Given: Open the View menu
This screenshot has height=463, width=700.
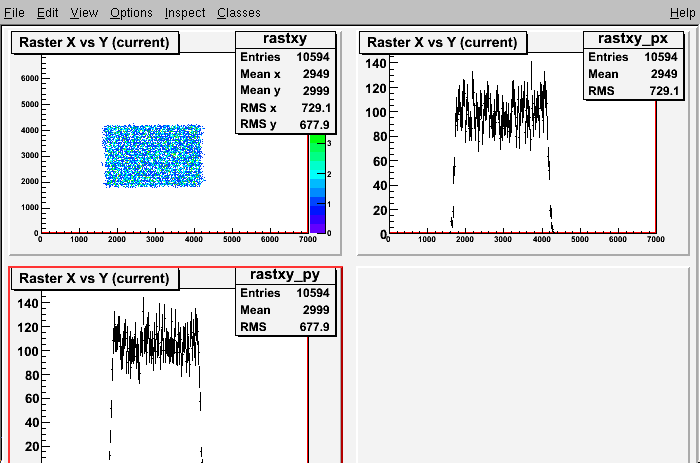Looking at the screenshot, I should (x=84, y=13).
